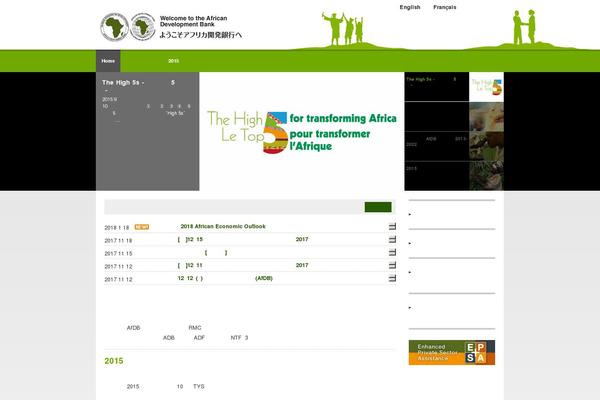
Task: Select the High 5 logo slider thumbnail
Action: click(486, 87)
